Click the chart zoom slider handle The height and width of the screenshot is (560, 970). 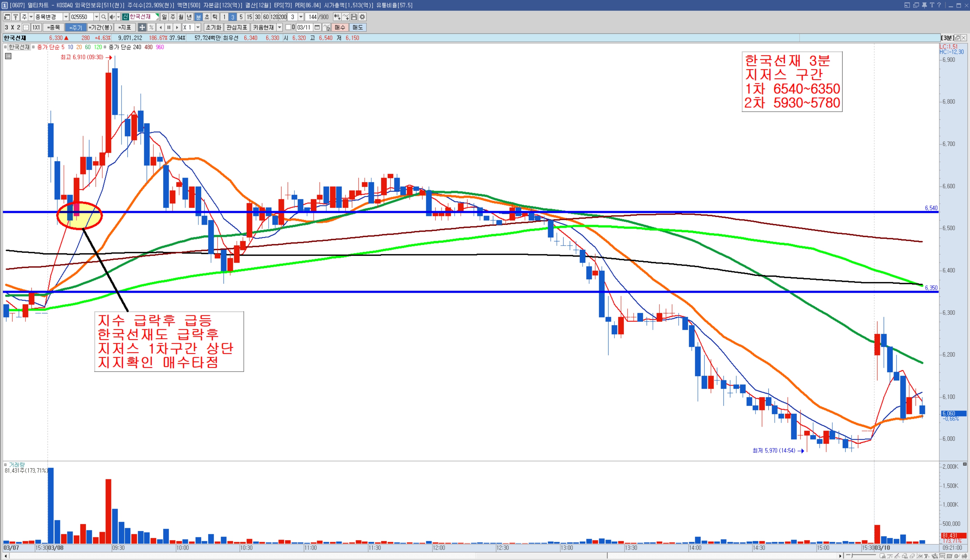click(852, 556)
